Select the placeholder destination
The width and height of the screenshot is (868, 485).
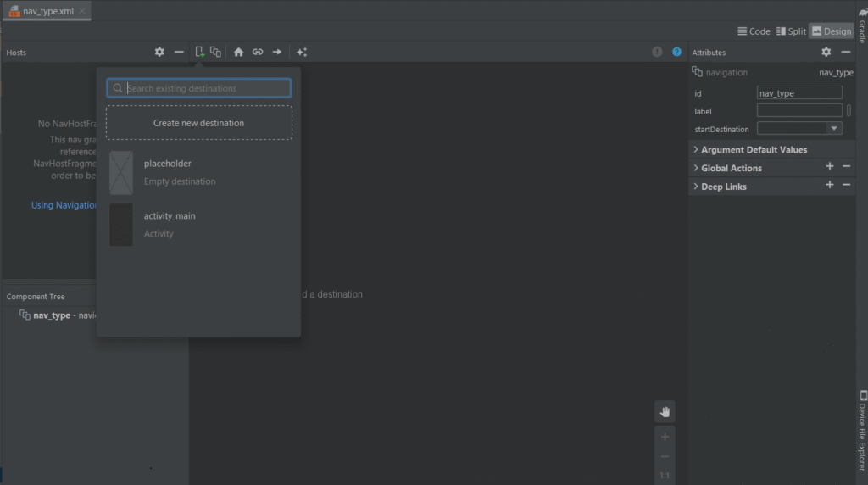click(x=199, y=172)
